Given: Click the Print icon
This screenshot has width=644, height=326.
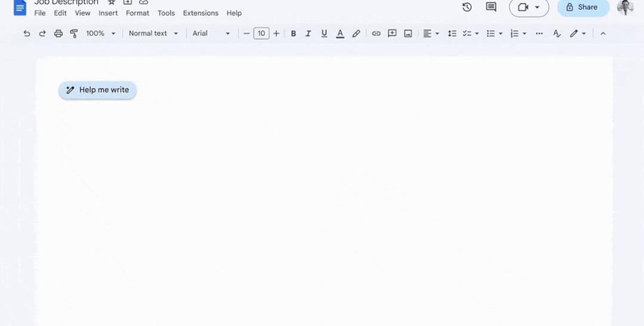Looking at the screenshot, I should click(58, 33).
